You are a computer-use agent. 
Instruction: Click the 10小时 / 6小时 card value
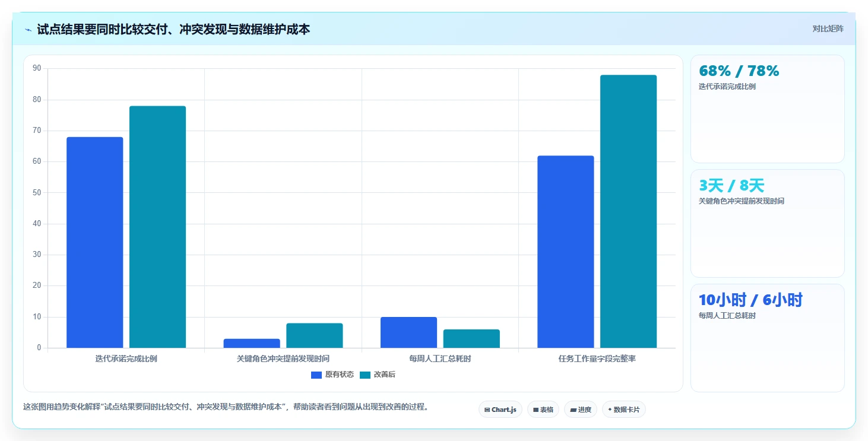click(750, 300)
